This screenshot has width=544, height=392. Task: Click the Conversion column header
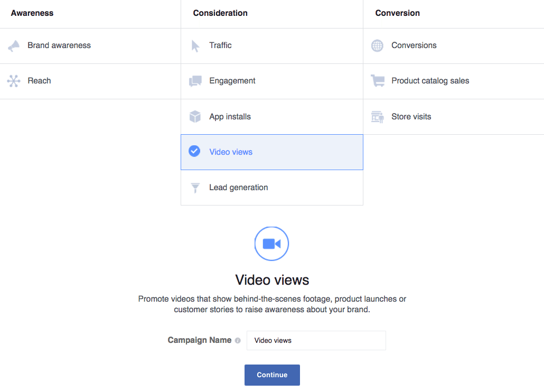(x=397, y=13)
